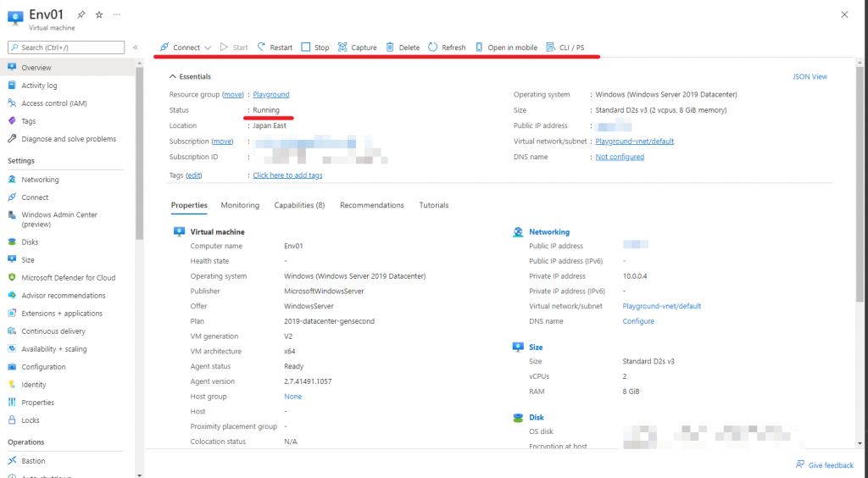This screenshot has height=478, width=868.
Task: Give feedback on this page
Action: (825, 465)
